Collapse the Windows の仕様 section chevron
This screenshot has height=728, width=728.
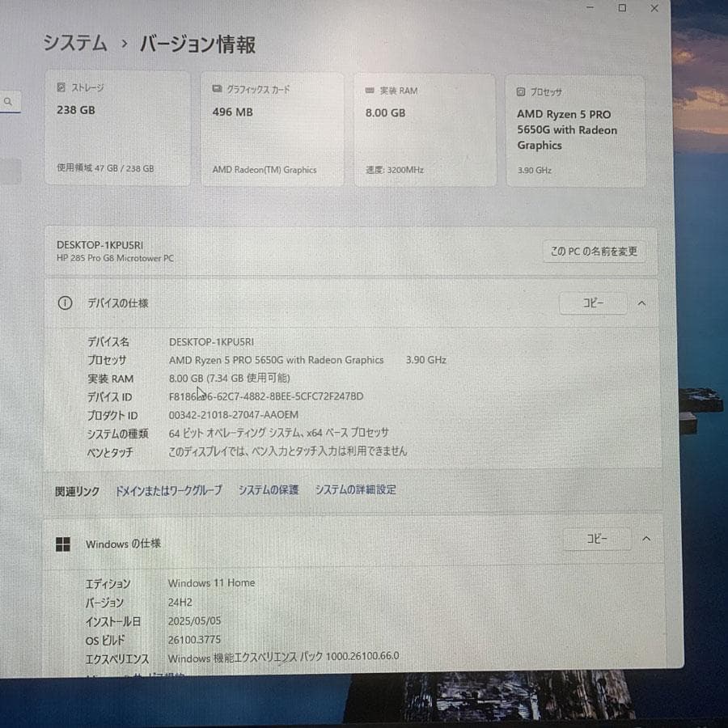click(x=645, y=538)
